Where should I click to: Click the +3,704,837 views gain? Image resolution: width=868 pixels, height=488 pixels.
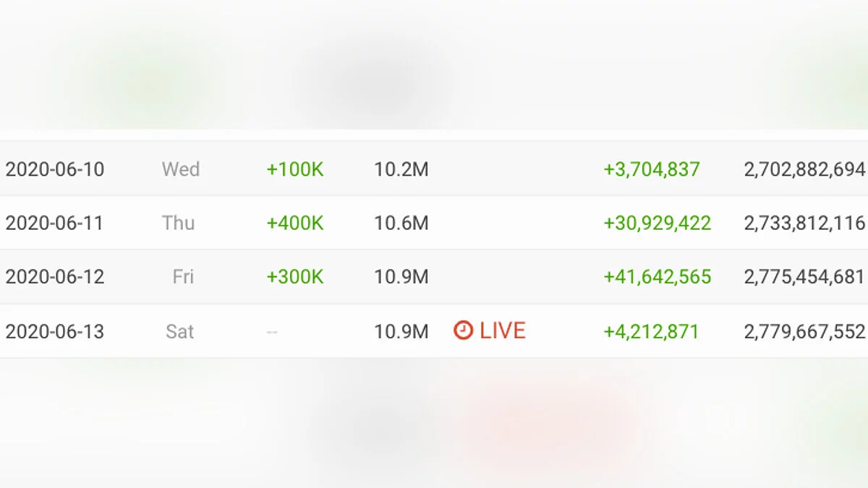tap(652, 169)
